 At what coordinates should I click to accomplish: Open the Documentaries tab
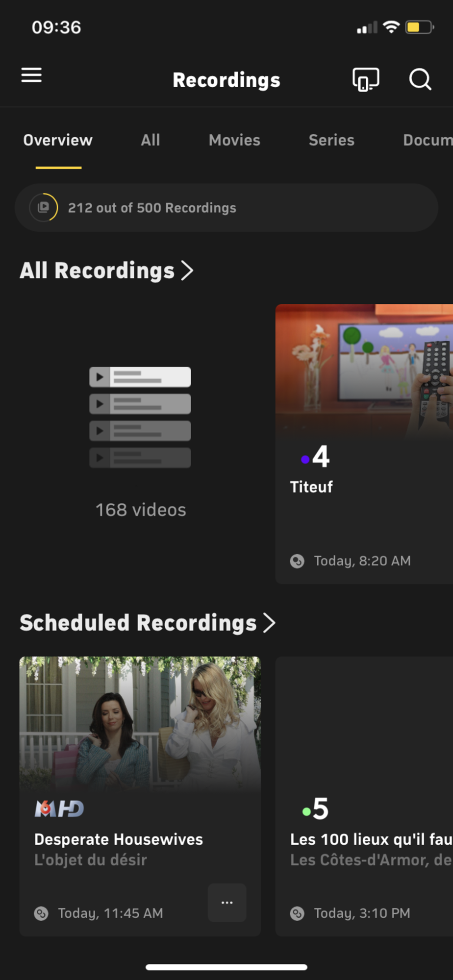[428, 140]
